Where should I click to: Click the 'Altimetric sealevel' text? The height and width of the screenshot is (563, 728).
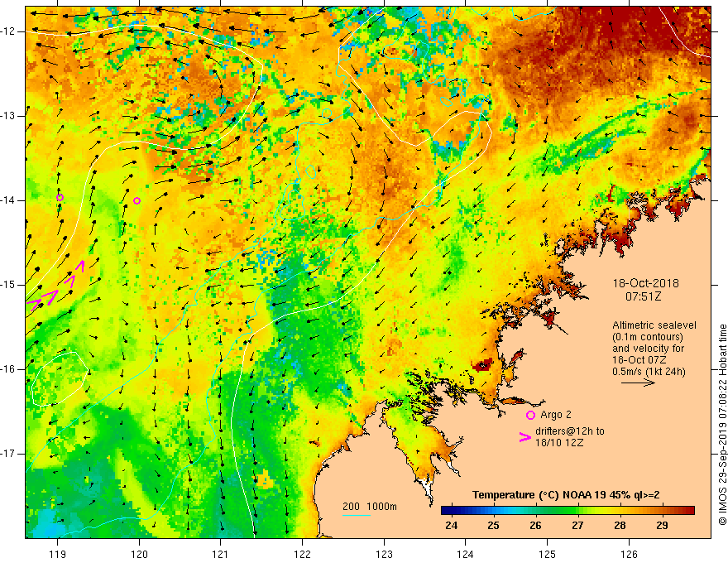click(x=654, y=325)
